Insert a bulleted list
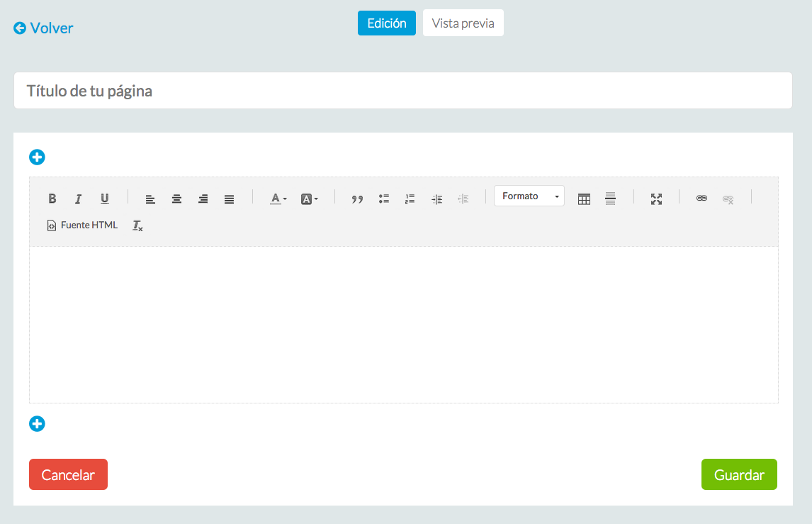The height and width of the screenshot is (524, 812). pyautogui.click(x=384, y=199)
